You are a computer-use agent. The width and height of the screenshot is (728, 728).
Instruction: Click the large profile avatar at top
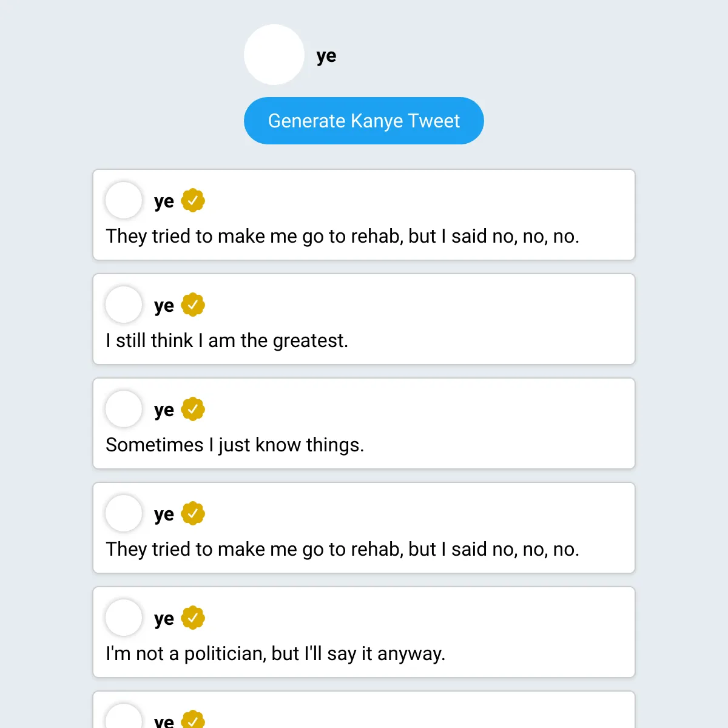pos(274,55)
